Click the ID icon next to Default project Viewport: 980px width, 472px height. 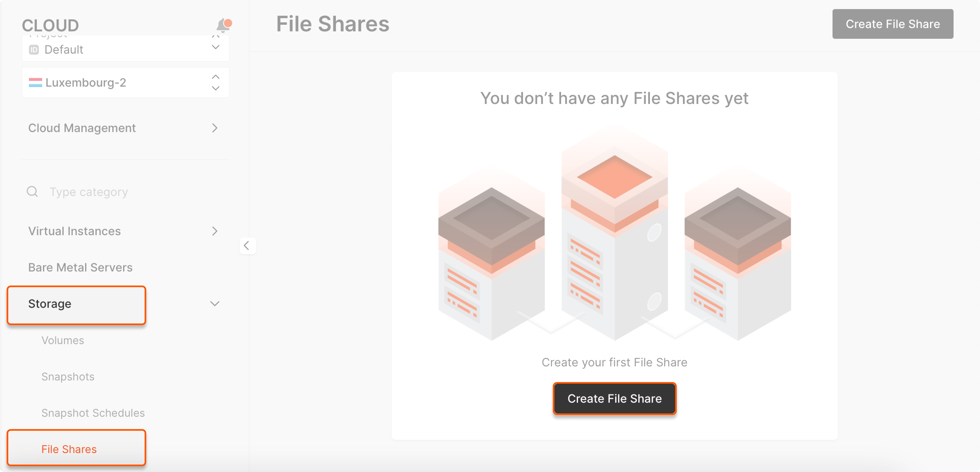click(x=34, y=49)
